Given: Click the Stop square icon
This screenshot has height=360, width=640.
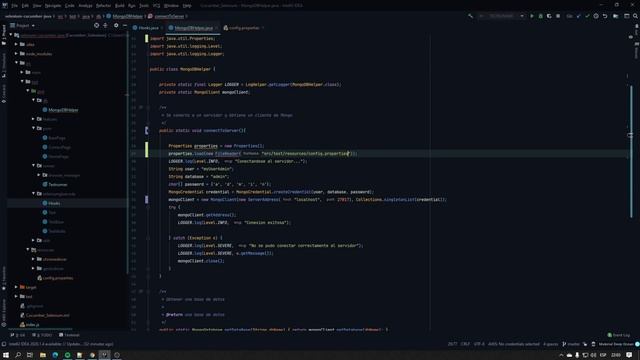Looking at the screenshot, I should (558, 16).
